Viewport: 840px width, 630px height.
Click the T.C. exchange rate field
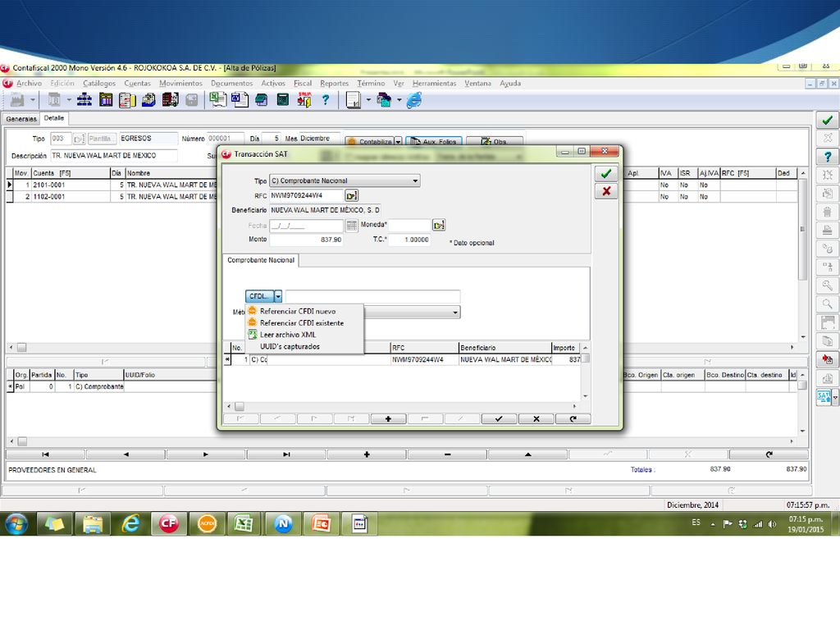pos(409,240)
